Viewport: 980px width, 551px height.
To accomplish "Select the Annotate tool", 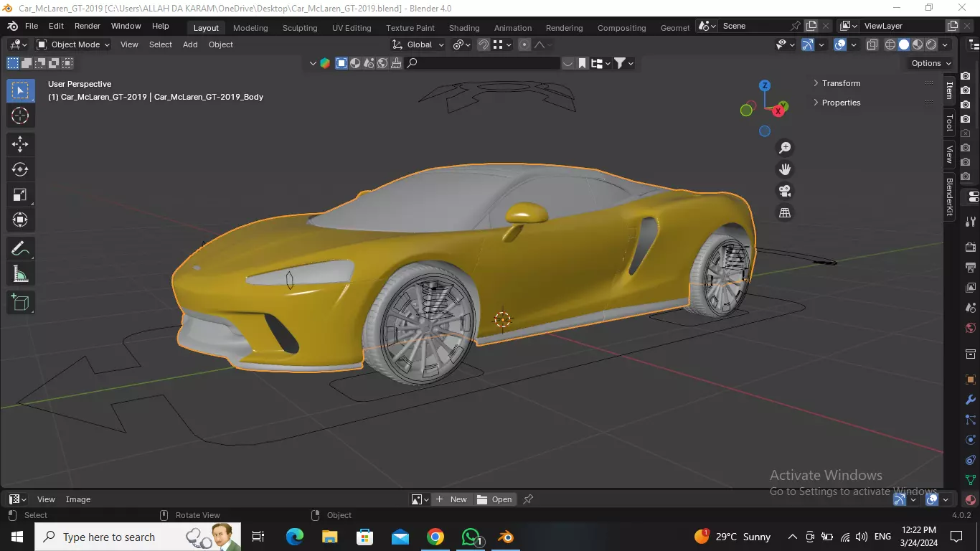I will [x=20, y=249].
